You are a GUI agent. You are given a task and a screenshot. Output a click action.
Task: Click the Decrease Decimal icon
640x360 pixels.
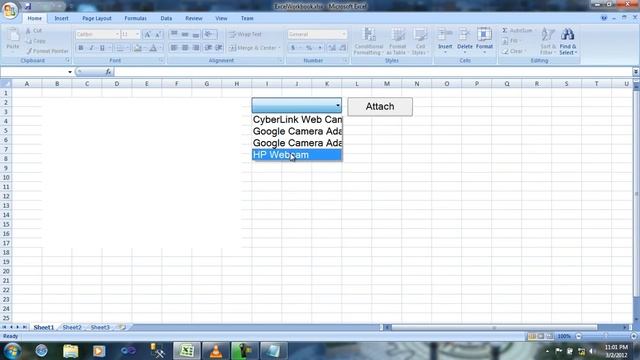(343, 48)
